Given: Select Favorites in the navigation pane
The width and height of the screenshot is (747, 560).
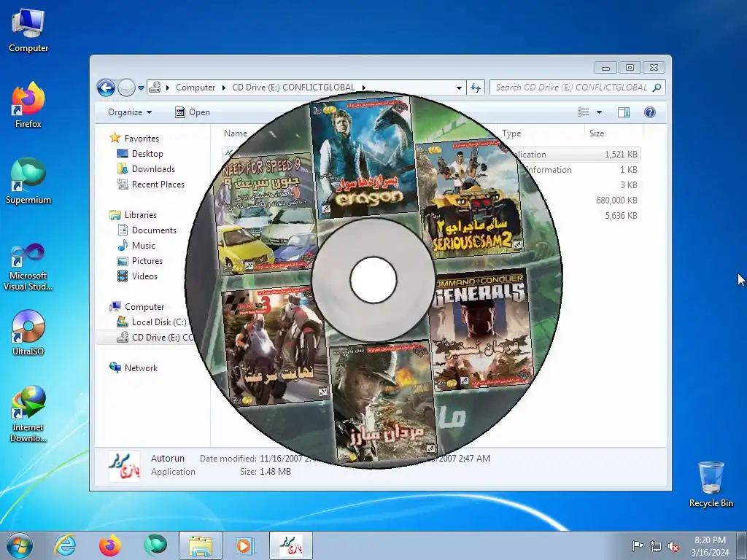Looking at the screenshot, I should [134, 139].
